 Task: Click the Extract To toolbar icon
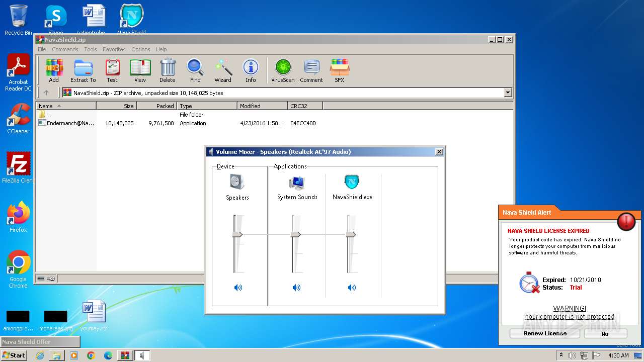pos(83,70)
